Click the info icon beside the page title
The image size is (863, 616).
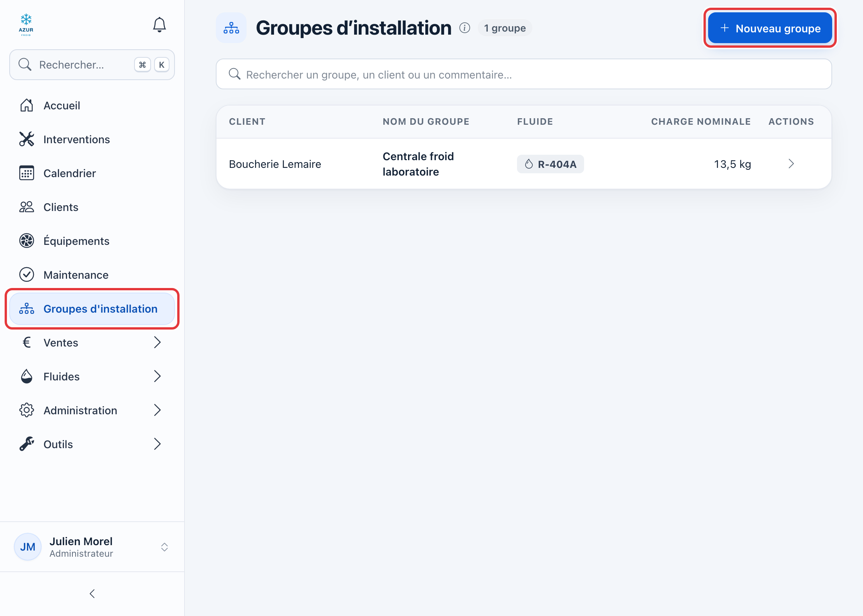tap(465, 28)
